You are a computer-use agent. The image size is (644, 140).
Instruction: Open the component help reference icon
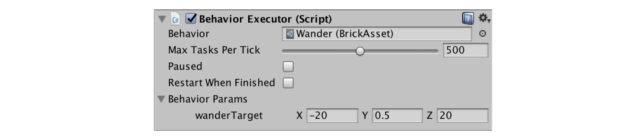pyautogui.click(x=468, y=18)
